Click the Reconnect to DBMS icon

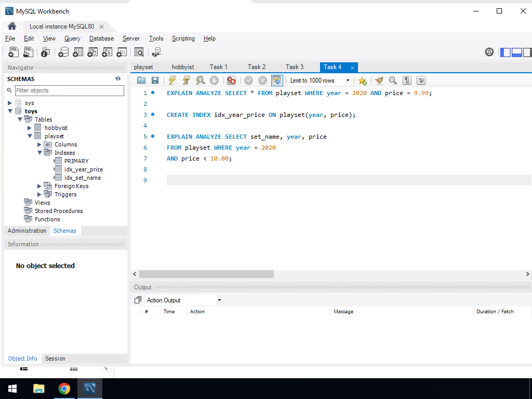click(x=156, y=52)
